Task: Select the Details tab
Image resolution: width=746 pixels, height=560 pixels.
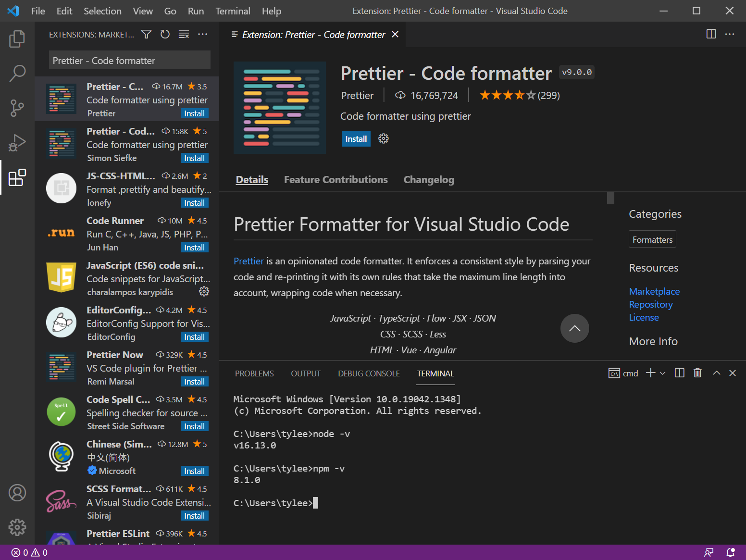Action: pos(252,179)
